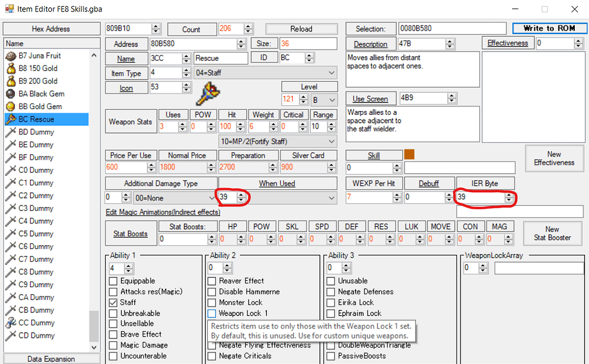The height and width of the screenshot is (364, 589).
Task: Click the Write to ROM button
Action: point(549,28)
